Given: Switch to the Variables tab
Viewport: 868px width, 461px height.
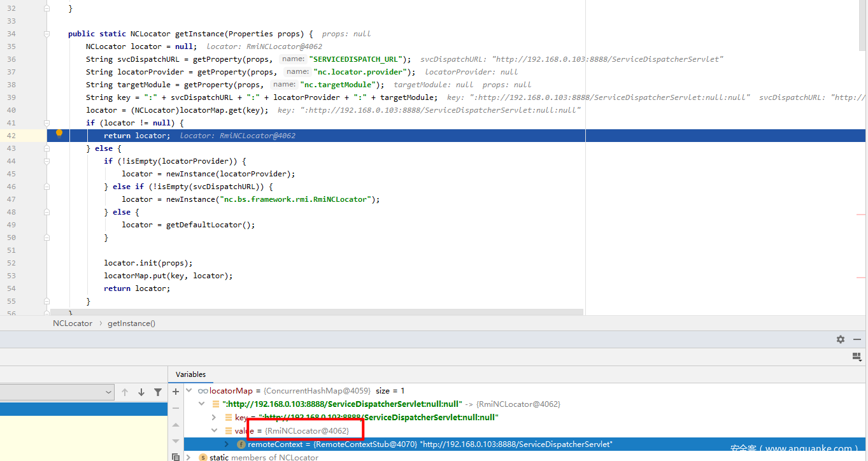Looking at the screenshot, I should pos(191,374).
